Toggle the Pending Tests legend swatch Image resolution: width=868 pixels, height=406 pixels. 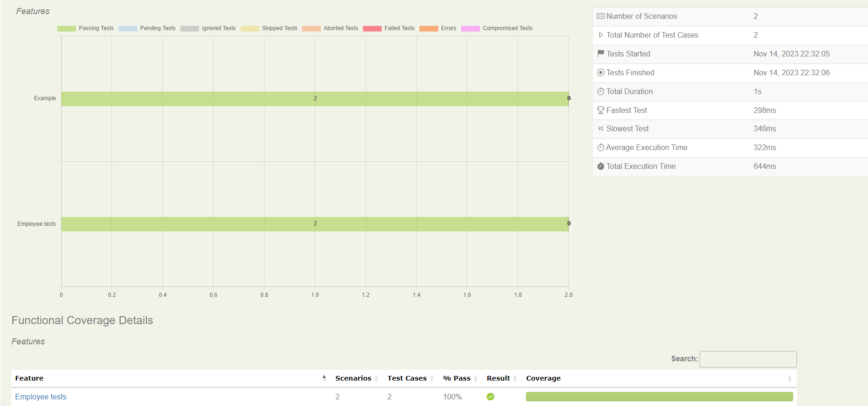[x=128, y=29]
